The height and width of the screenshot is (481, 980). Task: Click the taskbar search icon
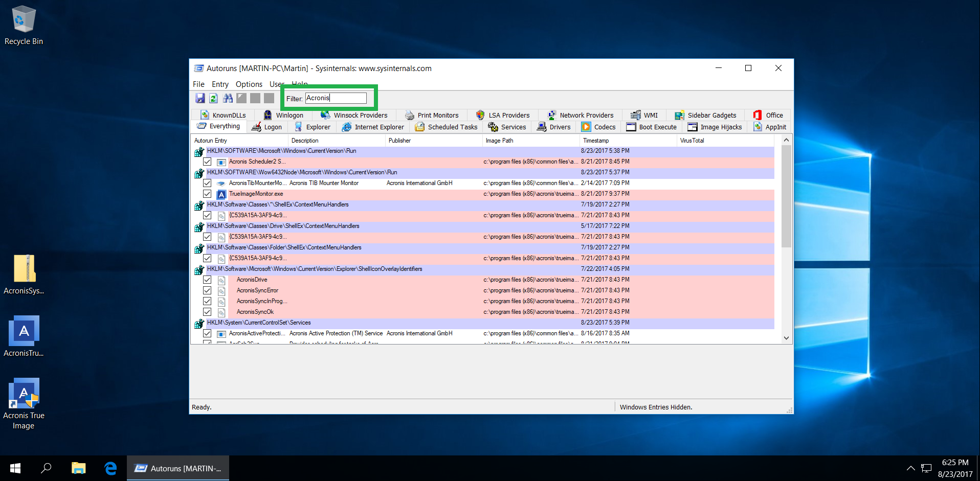47,468
